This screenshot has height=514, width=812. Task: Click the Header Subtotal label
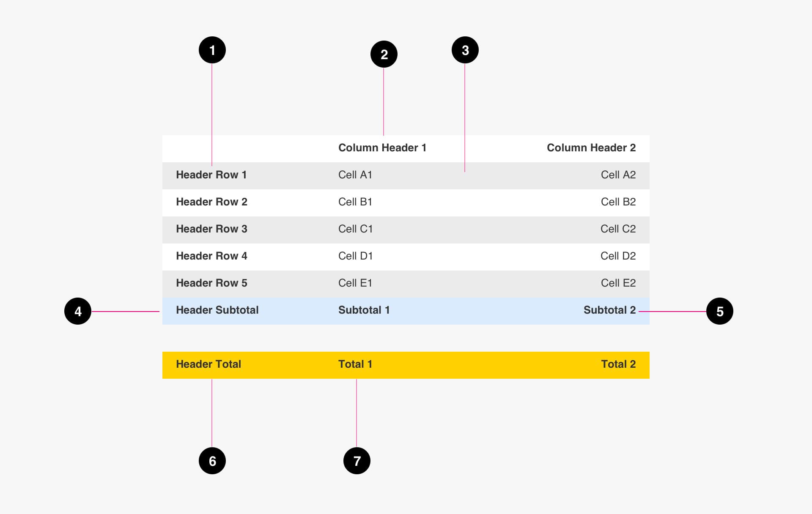point(217,310)
